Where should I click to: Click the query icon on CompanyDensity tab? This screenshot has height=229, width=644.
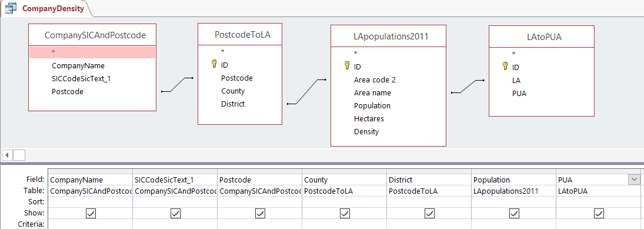[11, 8]
